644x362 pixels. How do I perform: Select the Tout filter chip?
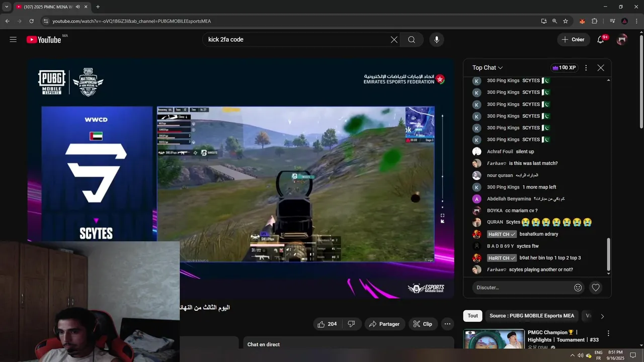pyautogui.click(x=473, y=316)
